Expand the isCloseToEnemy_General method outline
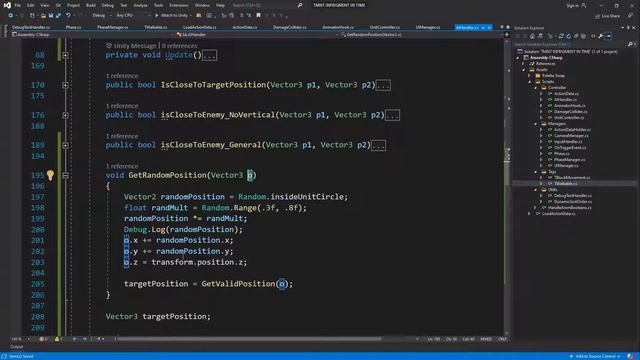The height and width of the screenshot is (360, 640). coord(65,145)
